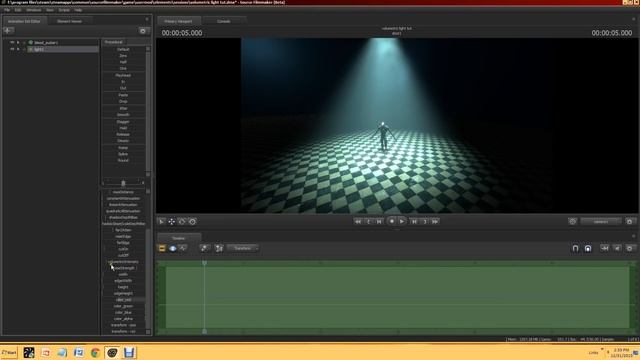
Task: Select the color_red control
Action: pos(123,300)
